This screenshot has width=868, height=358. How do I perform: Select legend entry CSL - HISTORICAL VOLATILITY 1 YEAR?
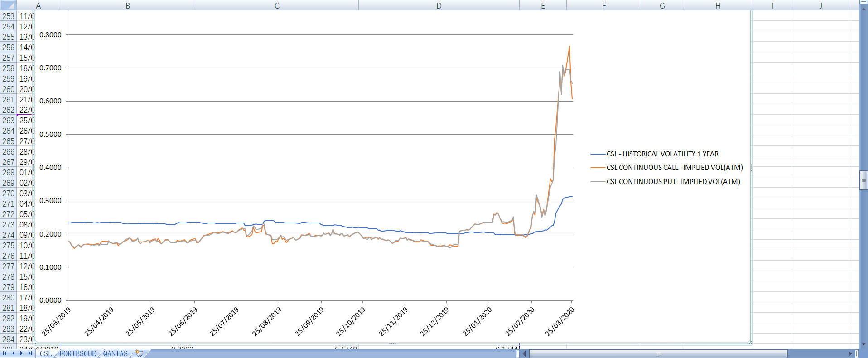click(x=662, y=154)
